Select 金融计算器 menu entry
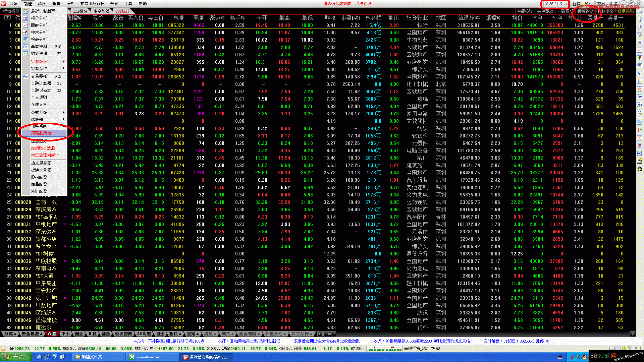Viewport: 644px width, 362px height. 44,83
